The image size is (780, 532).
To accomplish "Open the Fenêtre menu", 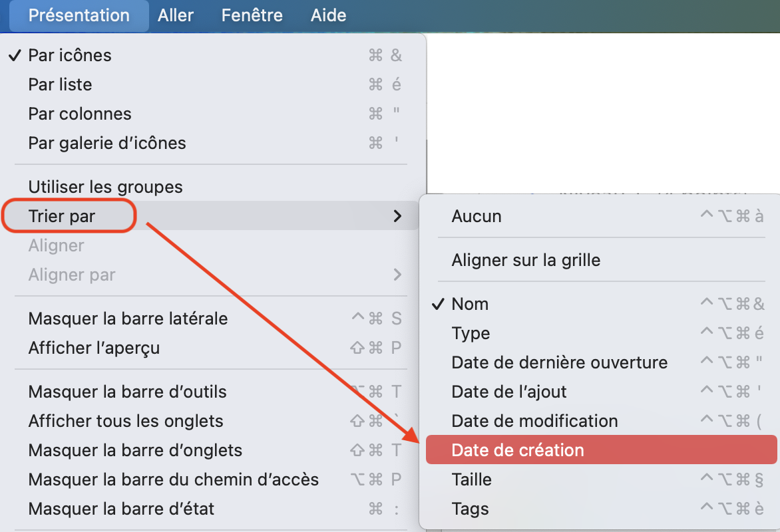I will 252,15.
